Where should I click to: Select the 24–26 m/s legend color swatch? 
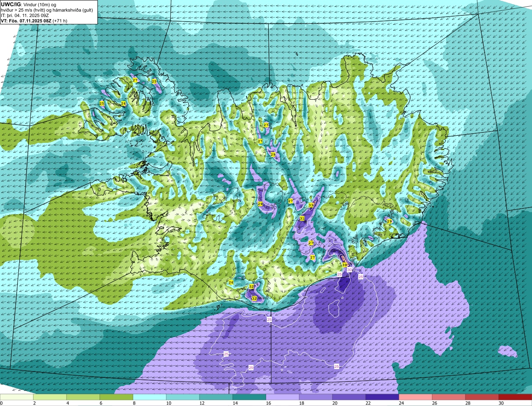coord(416,397)
